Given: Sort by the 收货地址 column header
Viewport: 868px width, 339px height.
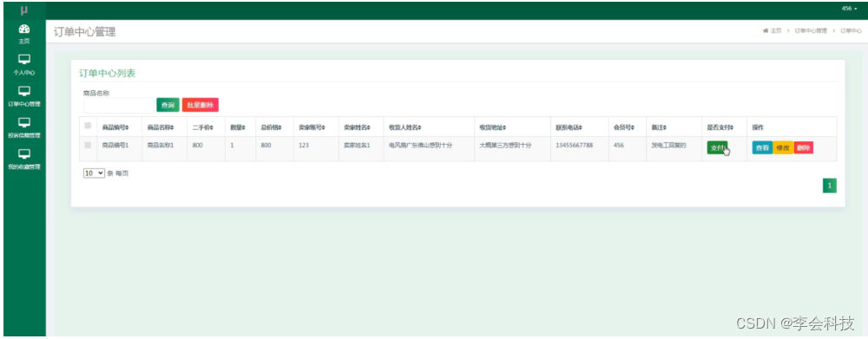Looking at the screenshot, I should pos(493,127).
